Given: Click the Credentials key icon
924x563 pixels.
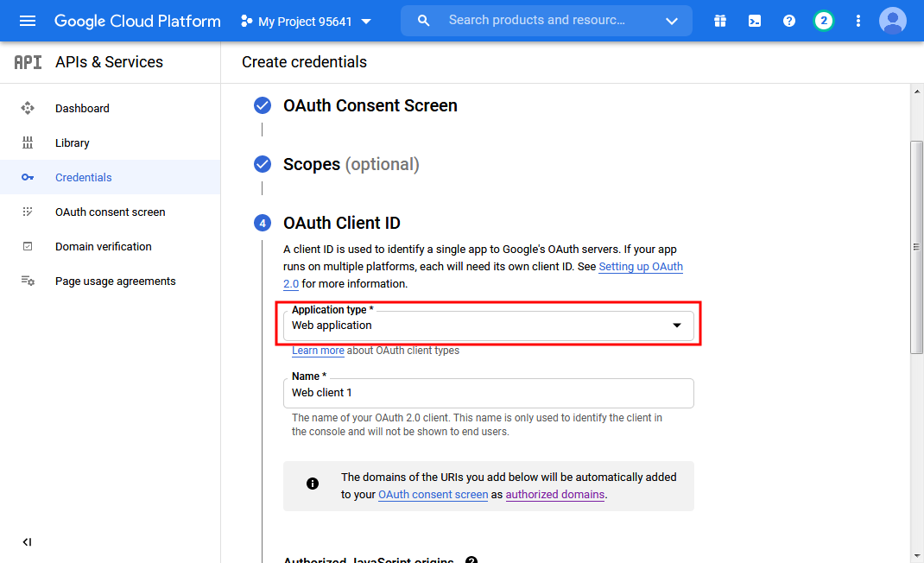Looking at the screenshot, I should click(27, 177).
